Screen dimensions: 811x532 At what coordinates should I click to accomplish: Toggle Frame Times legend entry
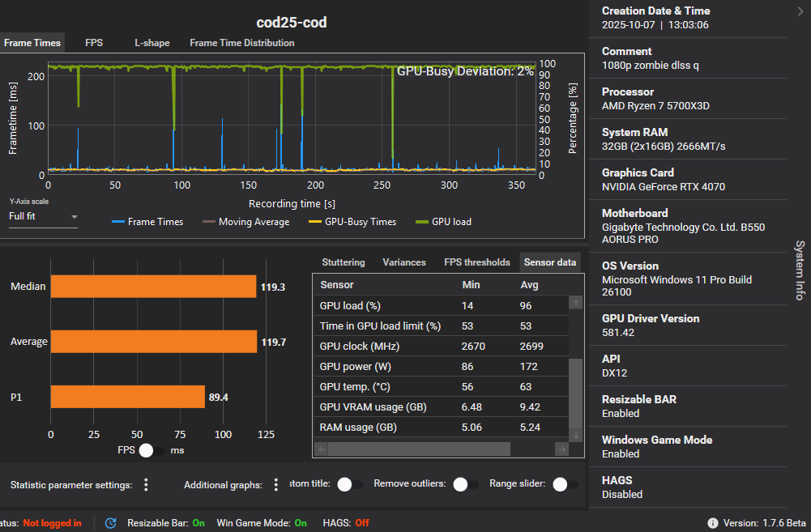point(147,222)
